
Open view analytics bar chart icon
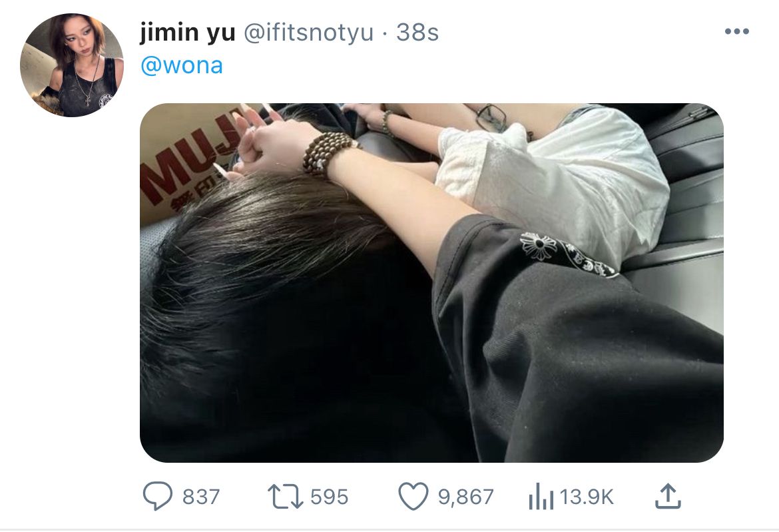coord(541,496)
